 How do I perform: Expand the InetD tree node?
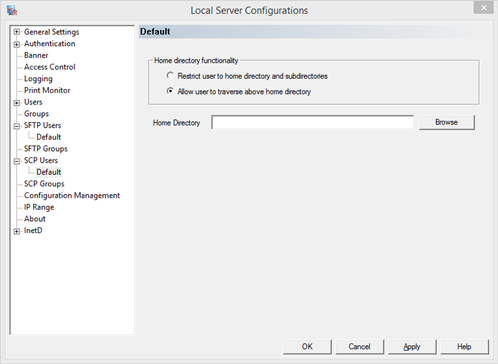(x=17, y=231)
